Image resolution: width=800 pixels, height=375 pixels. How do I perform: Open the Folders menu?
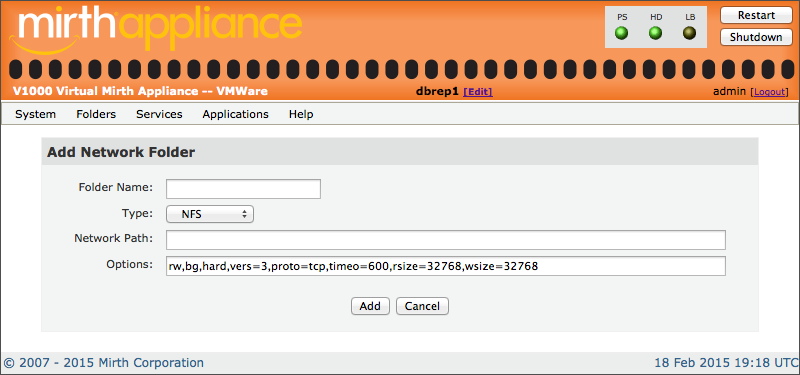tap(96, 114)
